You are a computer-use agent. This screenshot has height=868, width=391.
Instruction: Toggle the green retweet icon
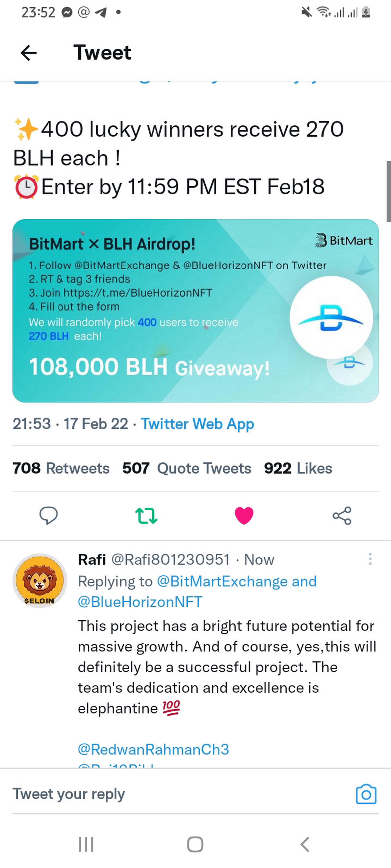[146, 515]
